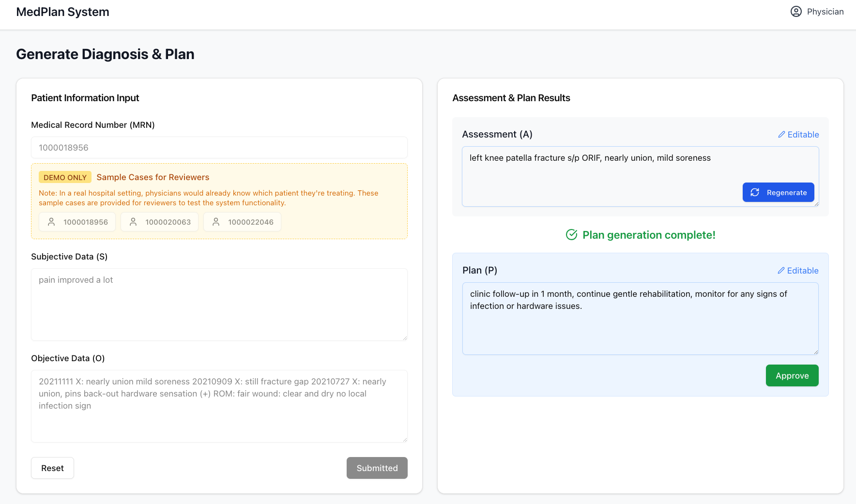Approve the generated plan
This screenshot has height=504, width=856.
click(x=792, y=376)
